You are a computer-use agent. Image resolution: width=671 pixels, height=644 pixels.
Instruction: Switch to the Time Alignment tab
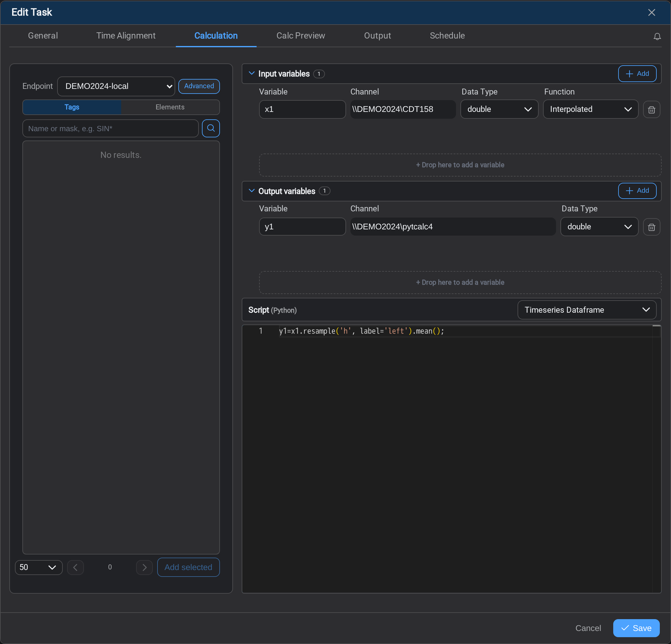click(x=126, y=36)
